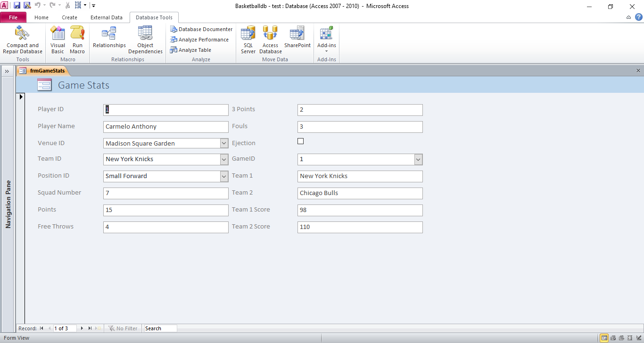Click the current record number box
This screenshot has width=644, height=343.
click(x=65, y=328)
